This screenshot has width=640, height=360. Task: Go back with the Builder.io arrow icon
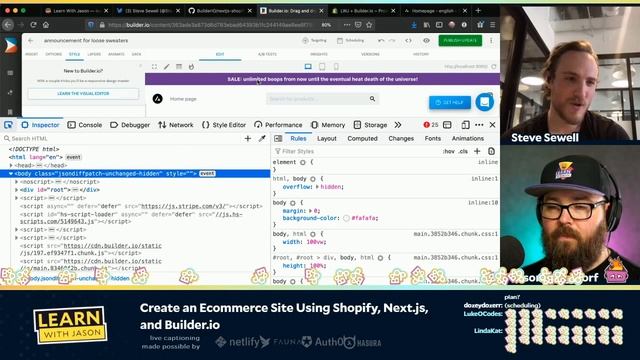31,40
